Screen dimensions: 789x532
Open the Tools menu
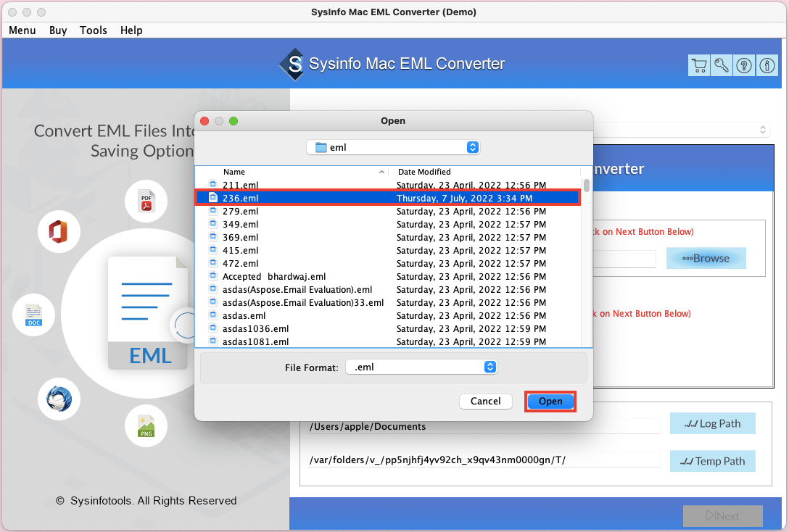[93, 30]
